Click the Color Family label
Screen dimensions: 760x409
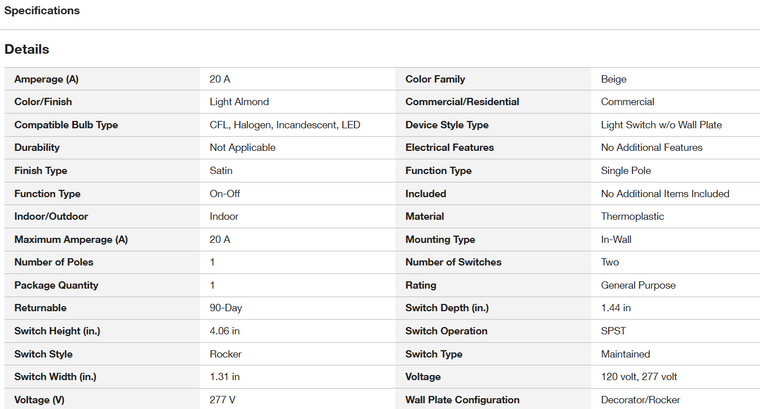pos(435,79)
